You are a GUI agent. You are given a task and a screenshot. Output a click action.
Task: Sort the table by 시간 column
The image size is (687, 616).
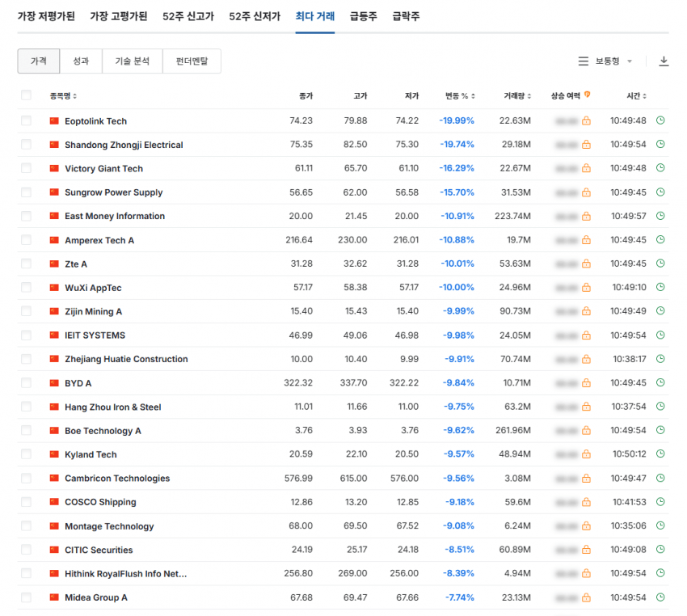coord(636,96)
